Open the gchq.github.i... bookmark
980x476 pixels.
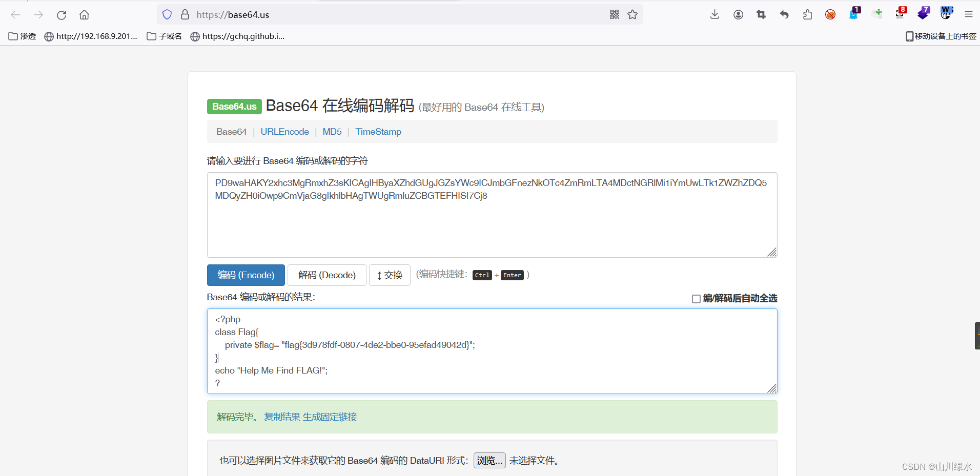(237, 36)
